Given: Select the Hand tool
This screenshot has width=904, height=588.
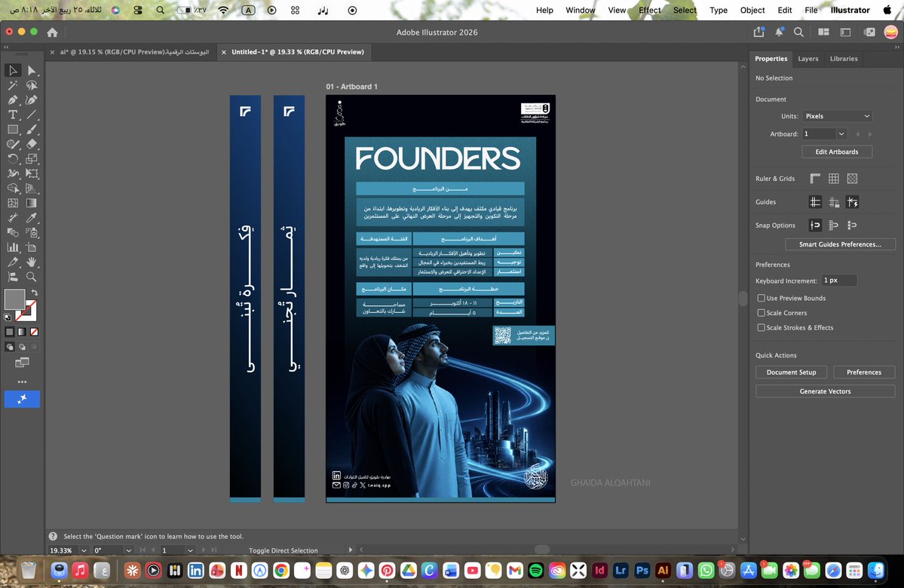Looking at the screenshot, I should click(x=32, y=262).
